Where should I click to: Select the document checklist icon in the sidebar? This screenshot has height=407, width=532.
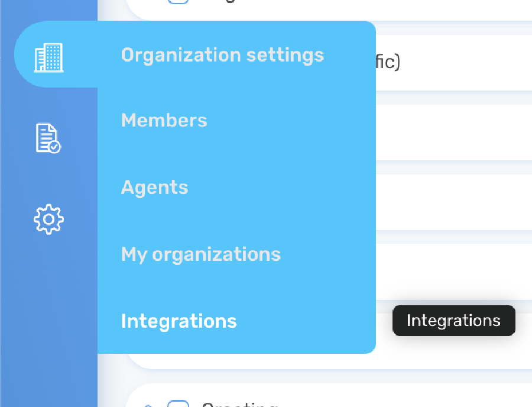48,138
